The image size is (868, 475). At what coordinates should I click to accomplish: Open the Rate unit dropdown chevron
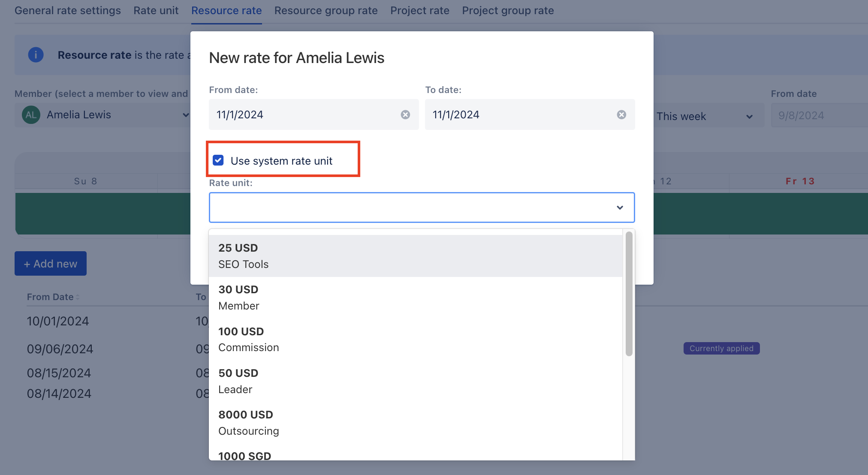(620, 207)
